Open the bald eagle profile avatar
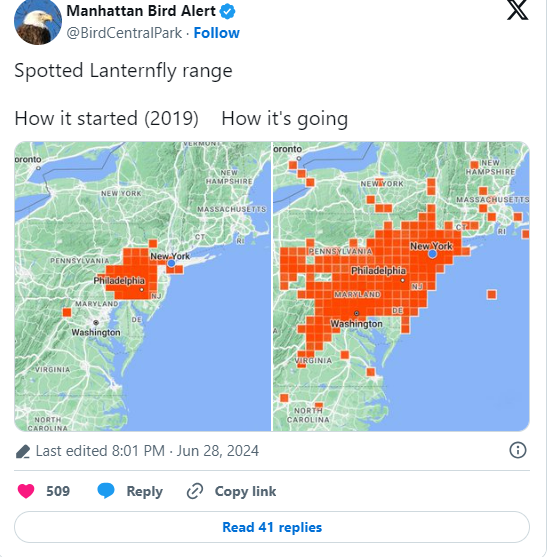The image size is (548, 557). [38, 22]
